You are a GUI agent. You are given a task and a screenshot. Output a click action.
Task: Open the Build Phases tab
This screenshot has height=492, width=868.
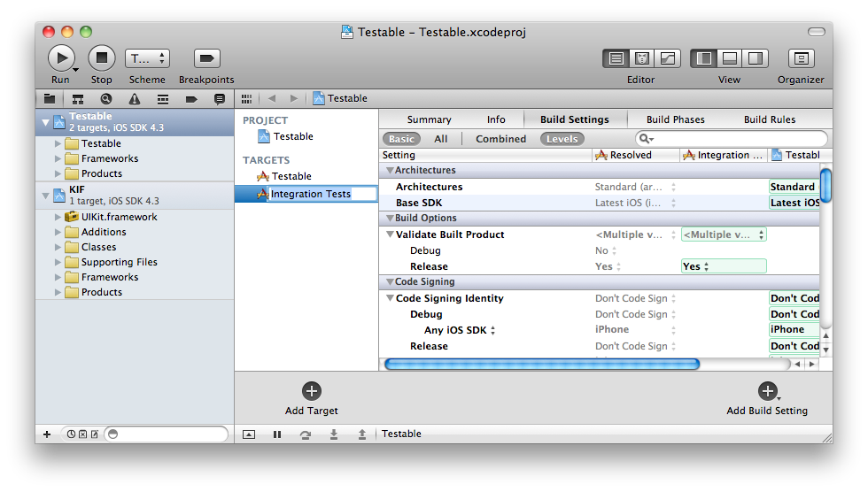[675, 119]
